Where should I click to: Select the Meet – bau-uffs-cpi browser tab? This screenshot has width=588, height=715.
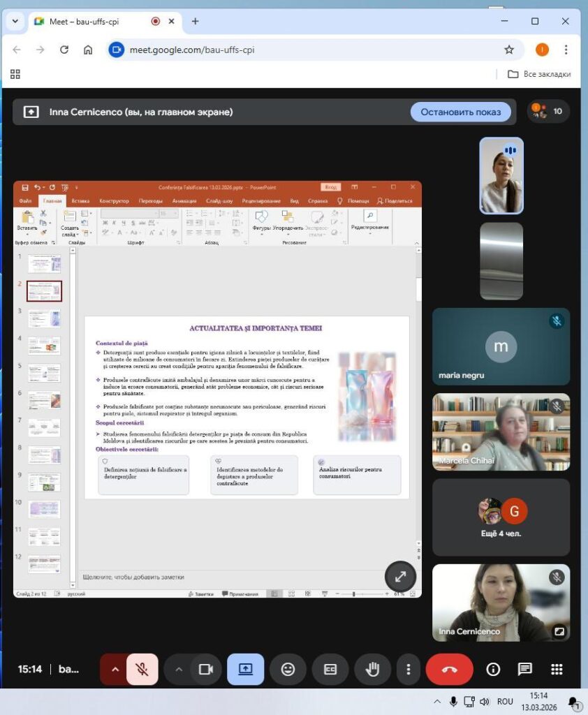pyautogui.click(x=91, y=21)
